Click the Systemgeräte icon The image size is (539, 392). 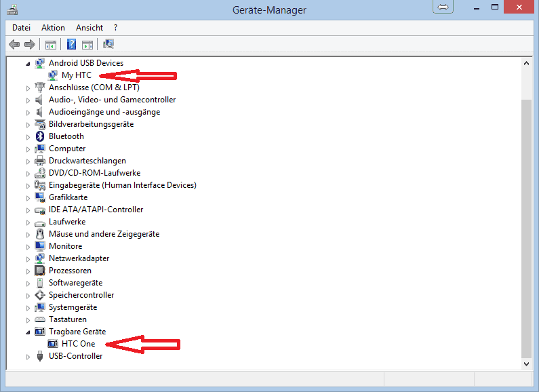coord(40,307)
